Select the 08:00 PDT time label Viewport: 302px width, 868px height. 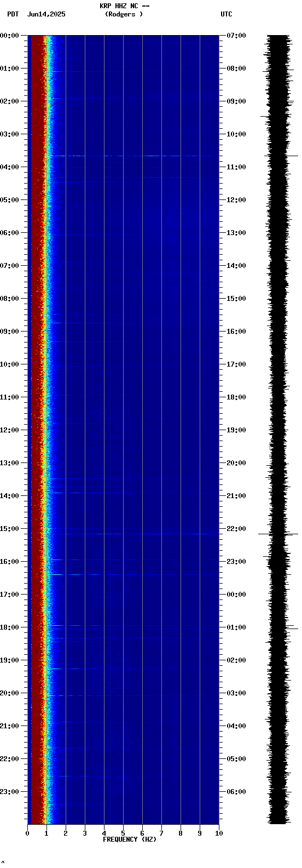tap(9, 299)
